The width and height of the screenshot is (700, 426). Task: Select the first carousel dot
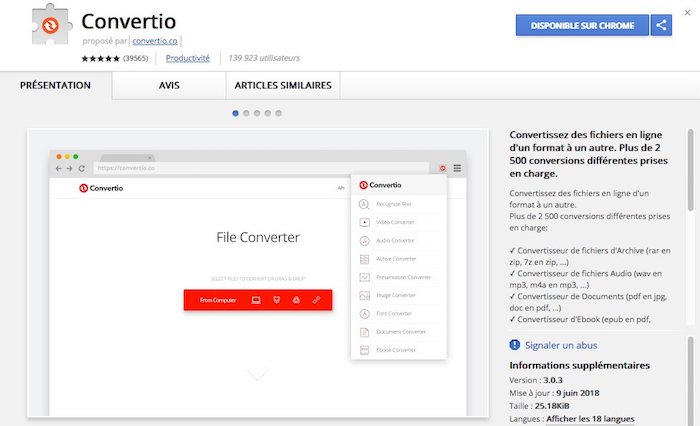(235, 113)
